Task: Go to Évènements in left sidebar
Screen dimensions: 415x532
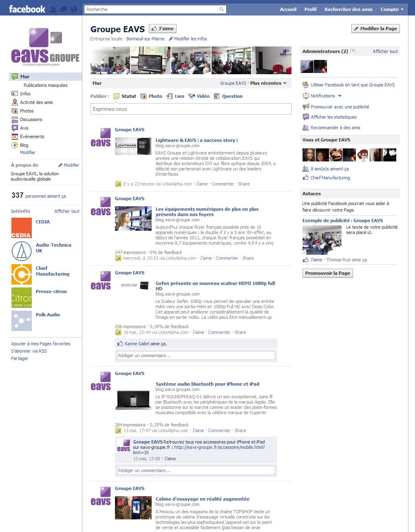Action: 32,137
